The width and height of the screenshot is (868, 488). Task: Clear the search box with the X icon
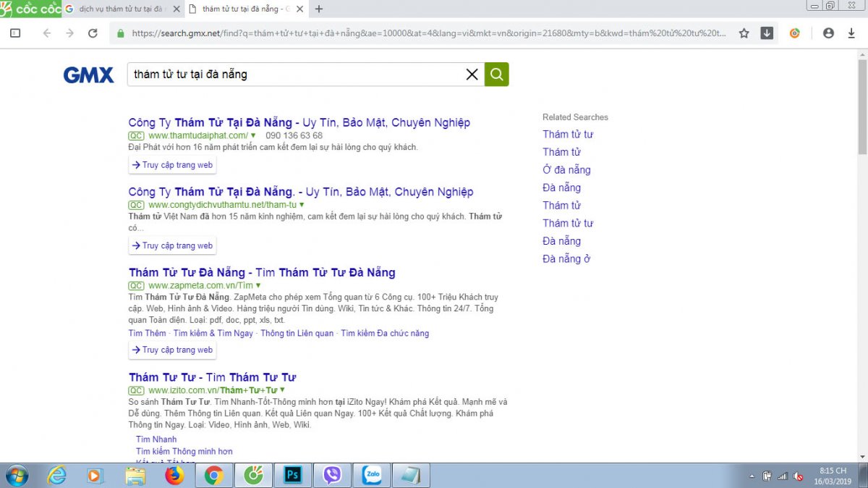click(x=472, y=74)
